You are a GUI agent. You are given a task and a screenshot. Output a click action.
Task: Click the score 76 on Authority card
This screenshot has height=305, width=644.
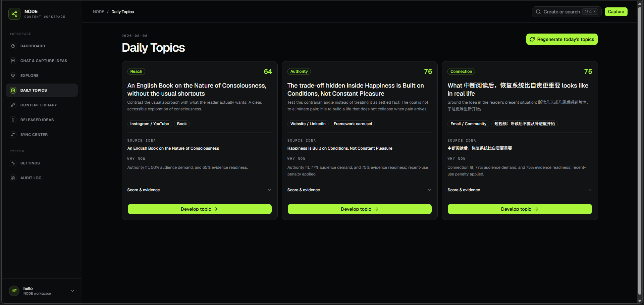428,71
